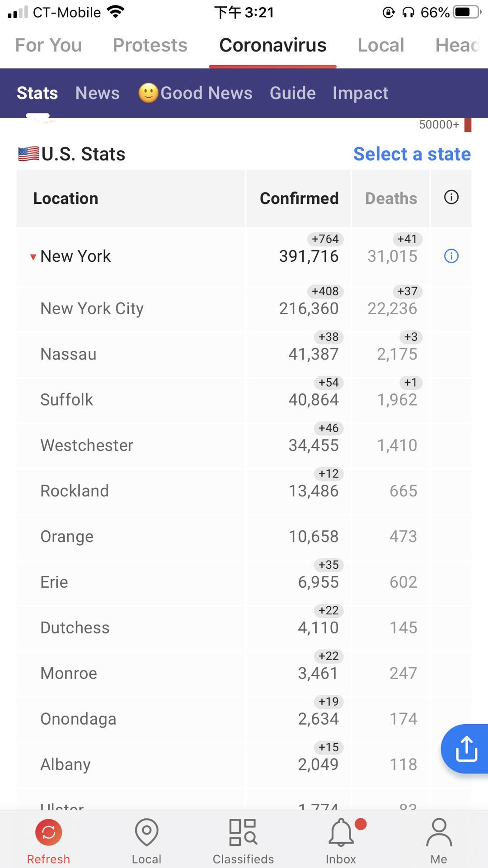Click the red 50000+ legend swatch
488x868 pixels.
[468, 125]
